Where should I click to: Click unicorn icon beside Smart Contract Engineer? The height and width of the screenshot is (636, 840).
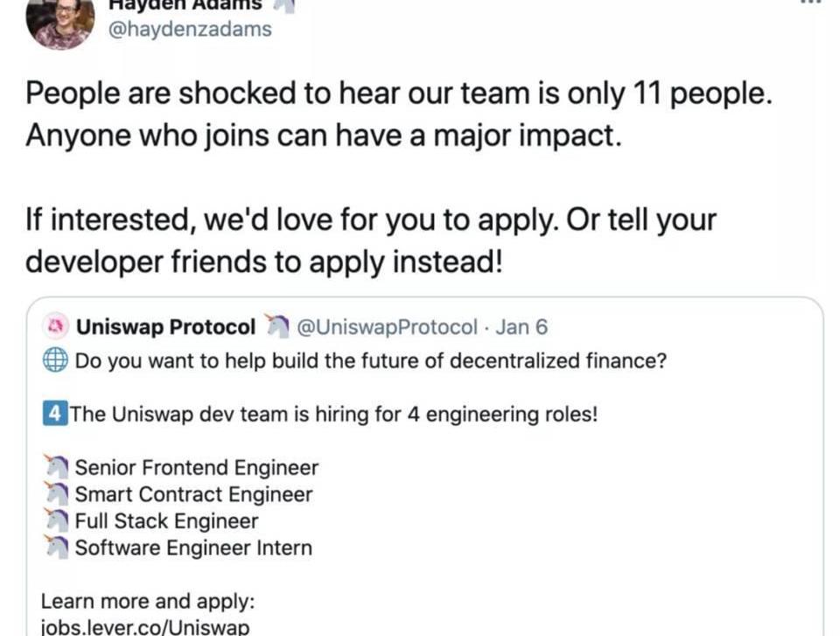[55, 495]
